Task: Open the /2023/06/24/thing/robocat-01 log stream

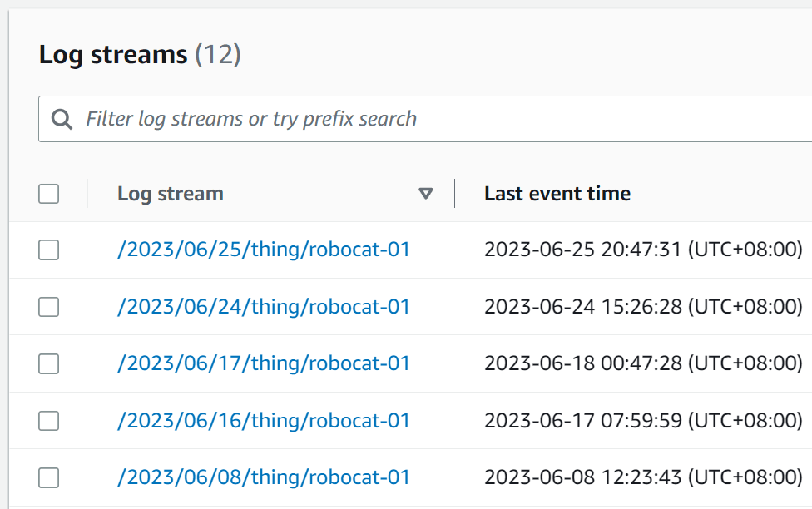Action: pos(264,307)
